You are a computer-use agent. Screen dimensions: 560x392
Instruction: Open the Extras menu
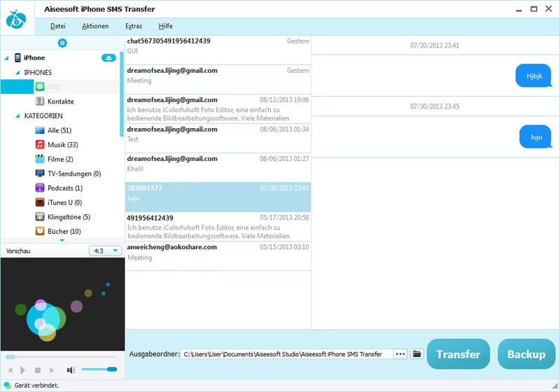click(134, 26)
